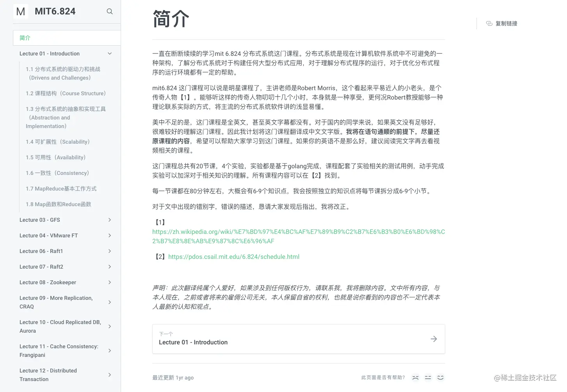The image size is (567, 392).
Task: Select the 简介 sidebar item
Action: click(67, 38)
